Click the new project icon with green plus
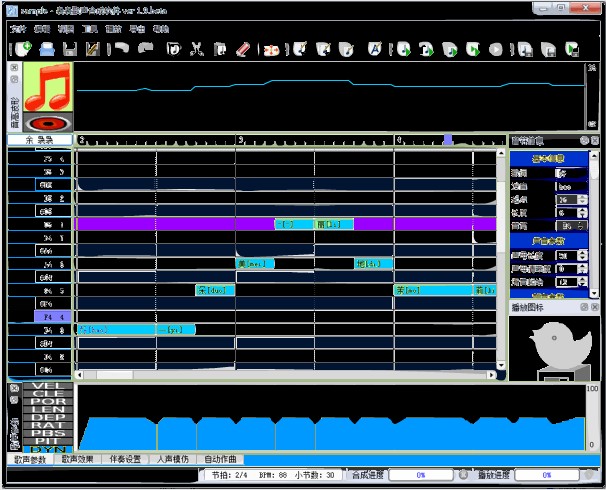Viewport: 606px width, 490px height. (x=24, y=49)
